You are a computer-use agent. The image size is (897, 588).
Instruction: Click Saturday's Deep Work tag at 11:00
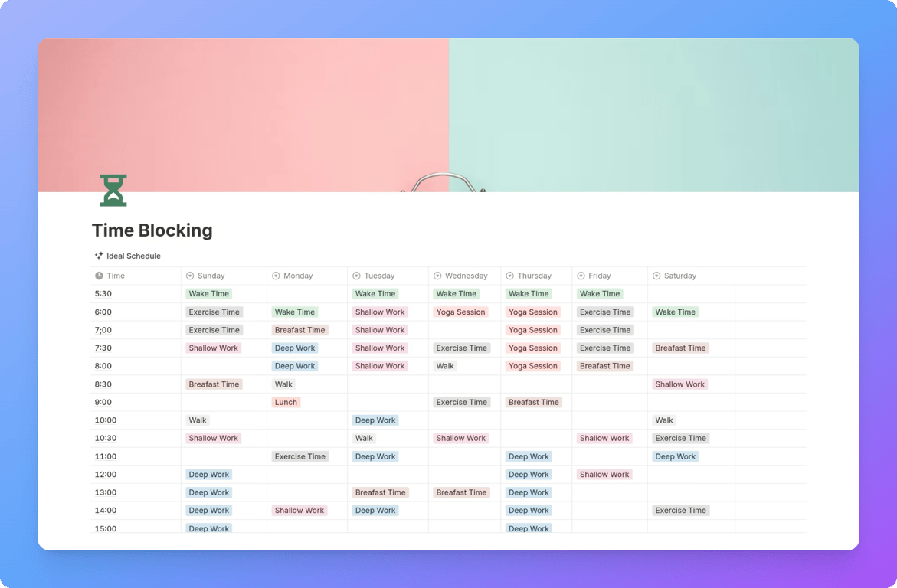[675, 456]
